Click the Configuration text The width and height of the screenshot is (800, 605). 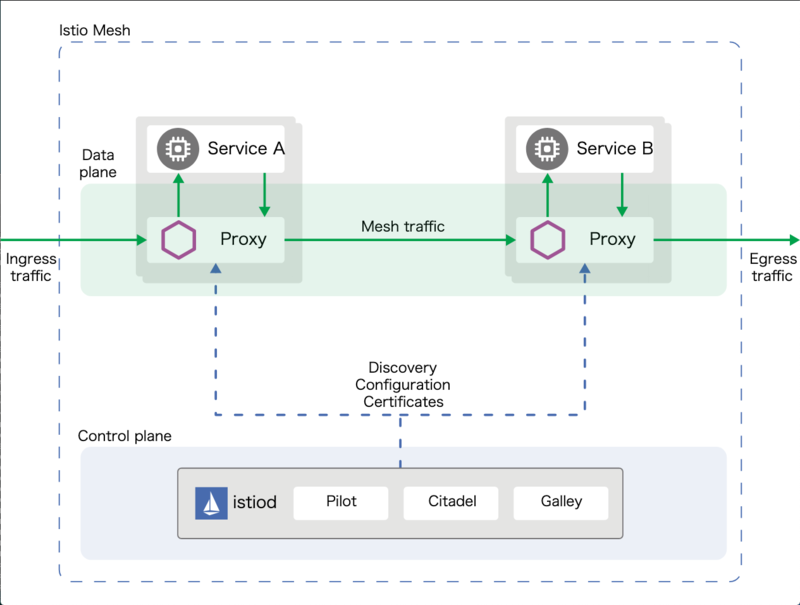[403, 385]
